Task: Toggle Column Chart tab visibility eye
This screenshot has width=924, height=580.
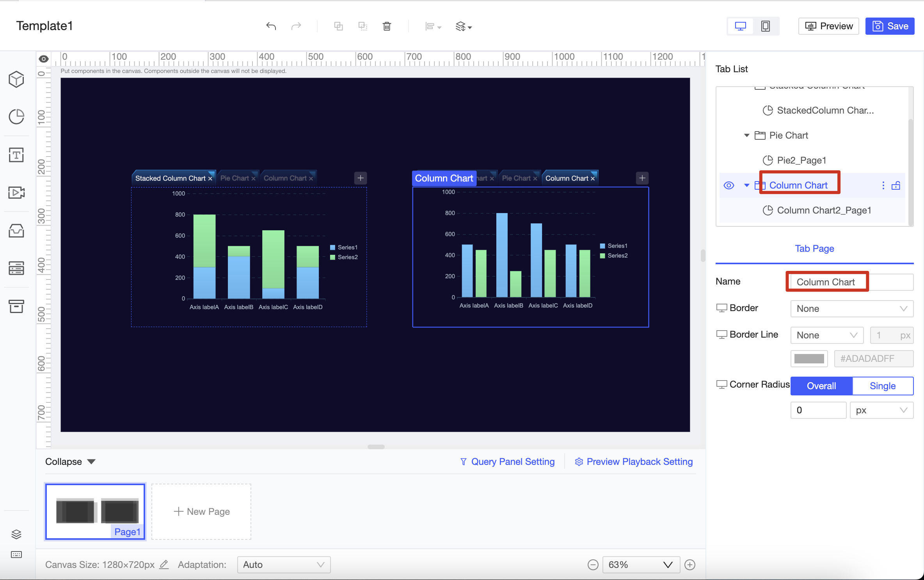Action: [x=729, y=185]
